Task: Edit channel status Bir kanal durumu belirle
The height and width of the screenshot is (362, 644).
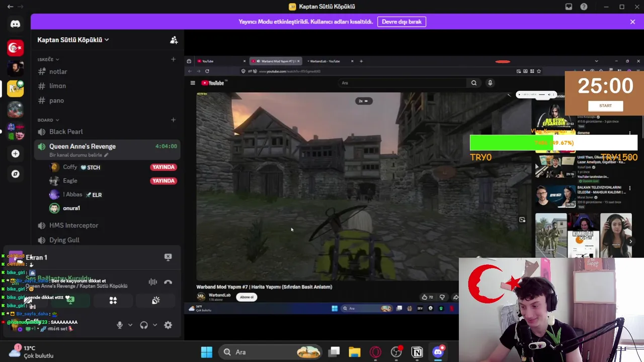Action: click(78, 155)
